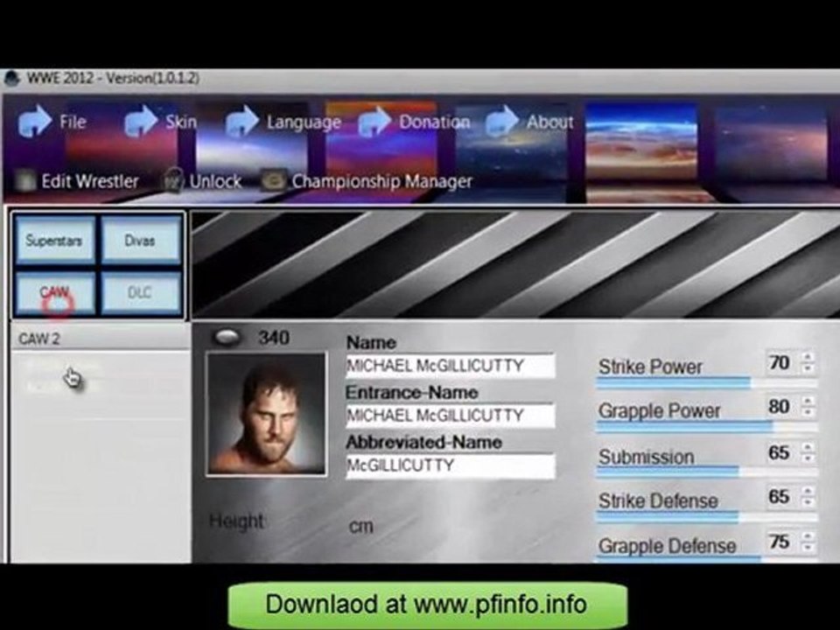
Task: Click the Unlock padlock icon
Action: [173, 180]
